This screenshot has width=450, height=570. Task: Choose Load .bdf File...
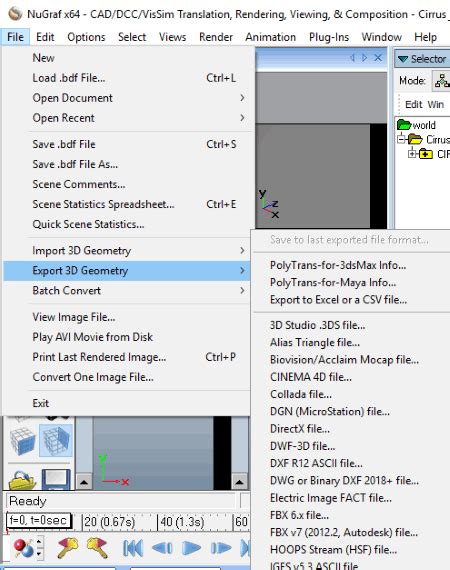click(x=126, y=78)
